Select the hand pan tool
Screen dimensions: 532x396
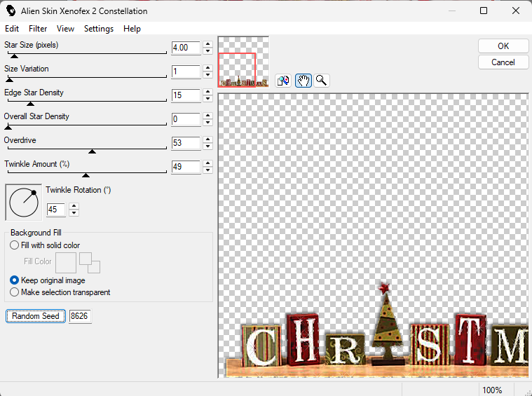(x=303, y=81)
